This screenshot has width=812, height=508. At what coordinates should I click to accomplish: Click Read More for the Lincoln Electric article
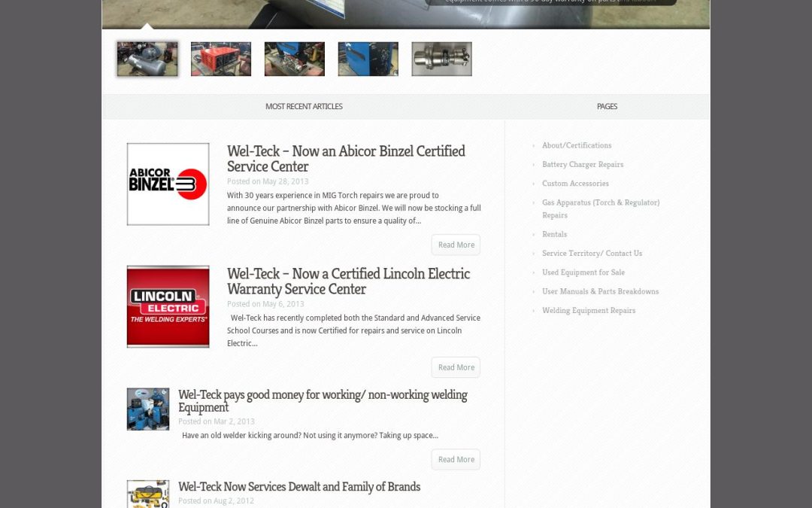(456, 367)
